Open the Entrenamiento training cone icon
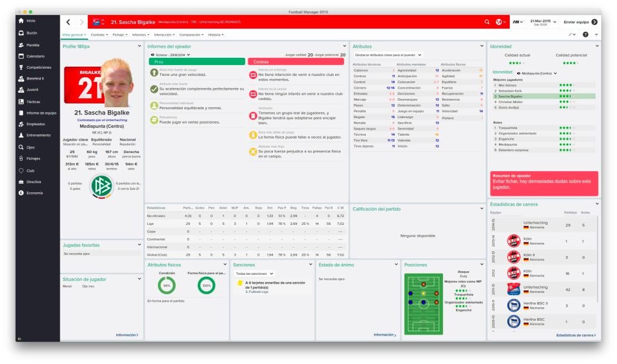 (x=21, y=135)
